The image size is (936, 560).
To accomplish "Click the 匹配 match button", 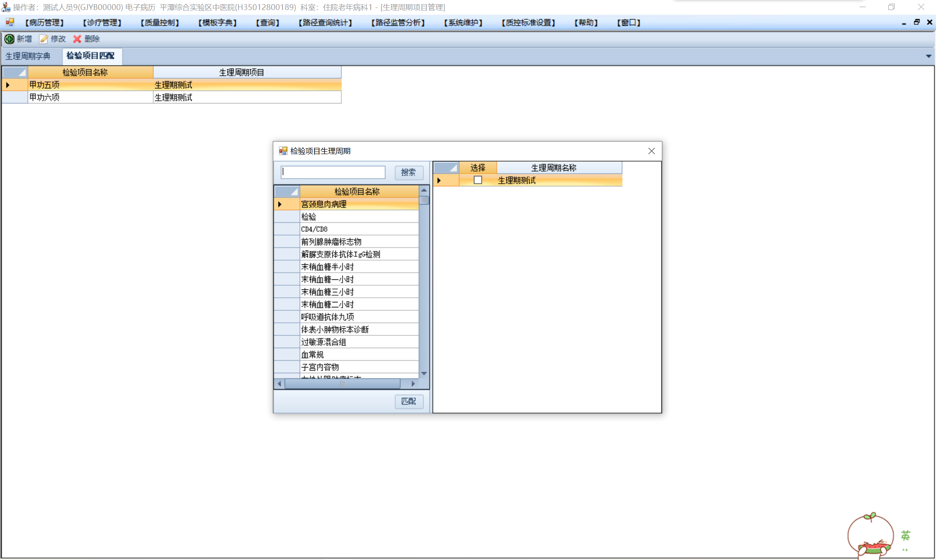I will 408,401.
